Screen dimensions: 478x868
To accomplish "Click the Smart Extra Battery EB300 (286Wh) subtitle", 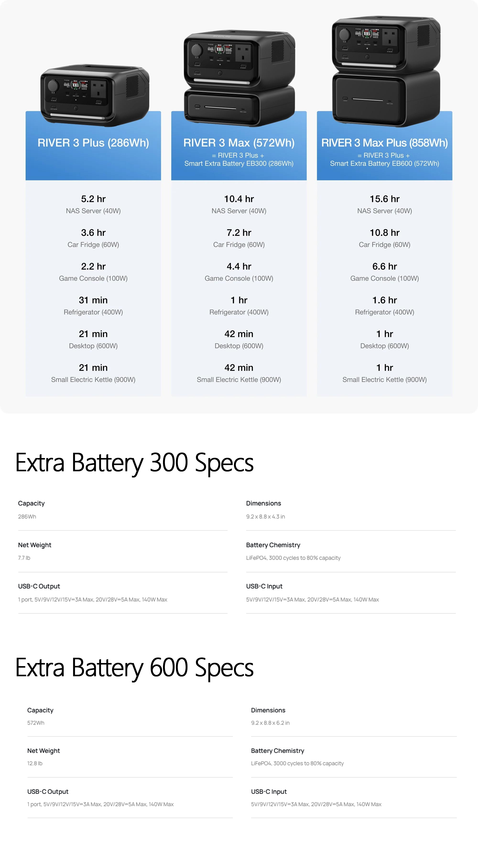I will (239, 164).
